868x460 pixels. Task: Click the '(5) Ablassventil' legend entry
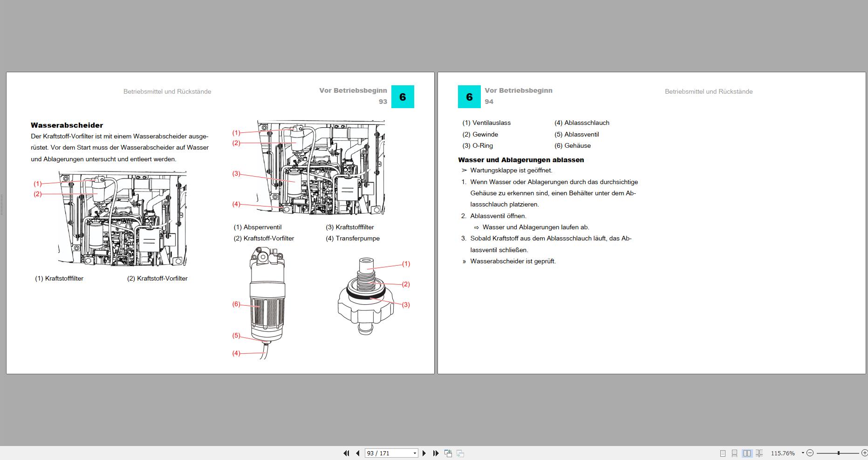pyautogui.click(x=577, y=134)
